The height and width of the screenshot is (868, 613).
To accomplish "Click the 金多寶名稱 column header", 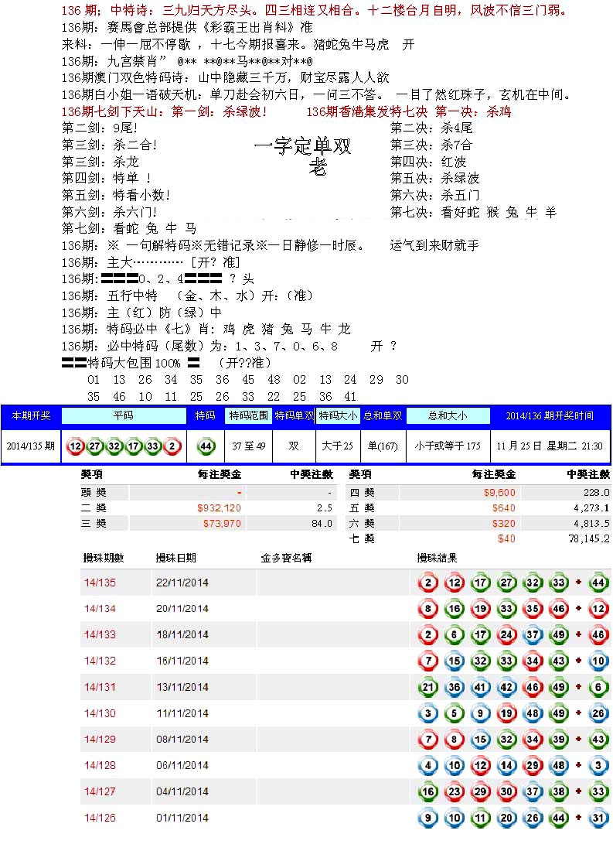I will pyautogui.click(x=286, y=558).
